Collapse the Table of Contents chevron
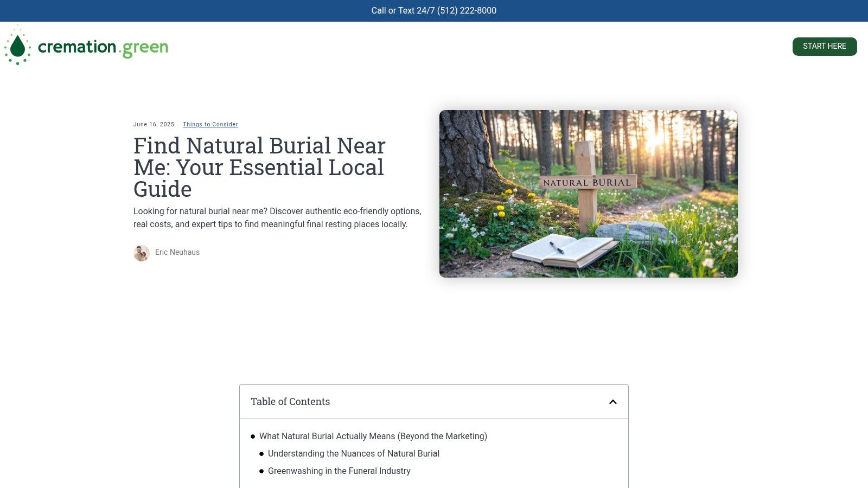Viewport: 868px width, 488px height. (x=613, y=402)
